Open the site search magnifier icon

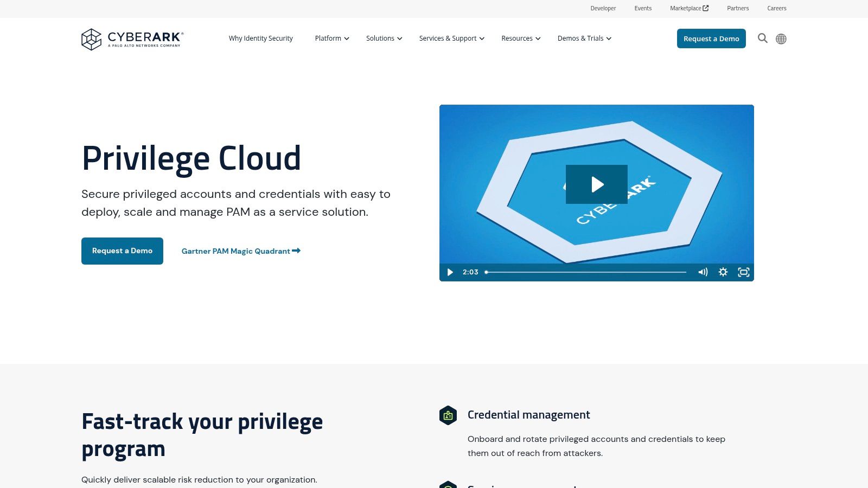point(762,38)
